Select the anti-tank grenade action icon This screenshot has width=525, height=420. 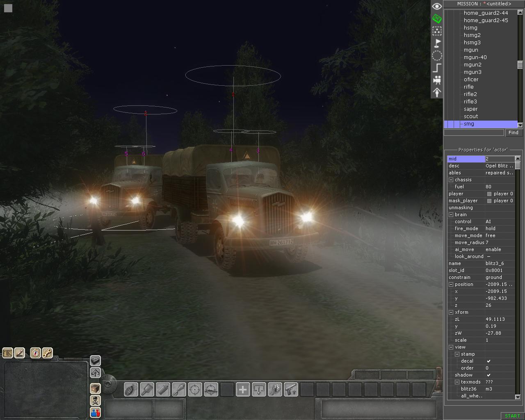click(x=147, y=389)
